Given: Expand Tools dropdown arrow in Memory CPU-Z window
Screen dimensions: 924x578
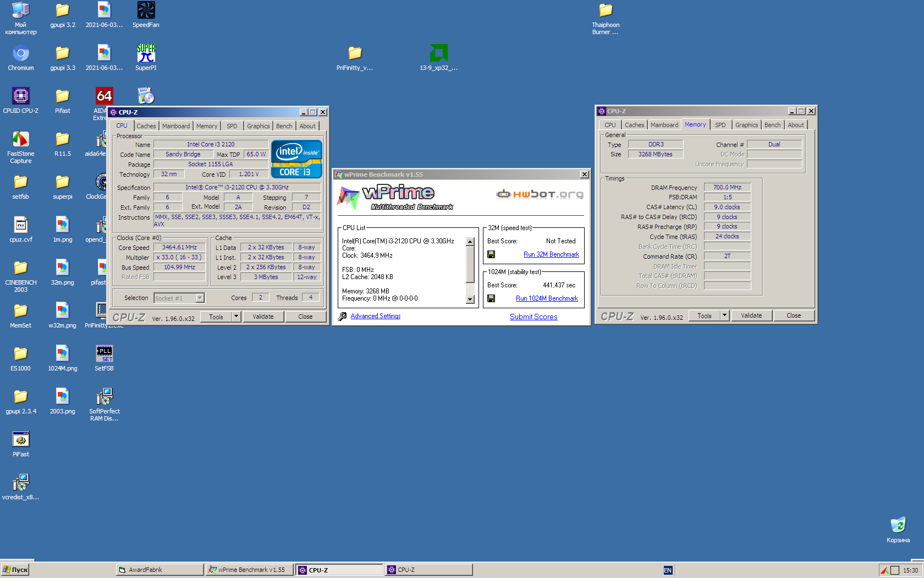Looking at the screenshot, I should tap(725, 315).
